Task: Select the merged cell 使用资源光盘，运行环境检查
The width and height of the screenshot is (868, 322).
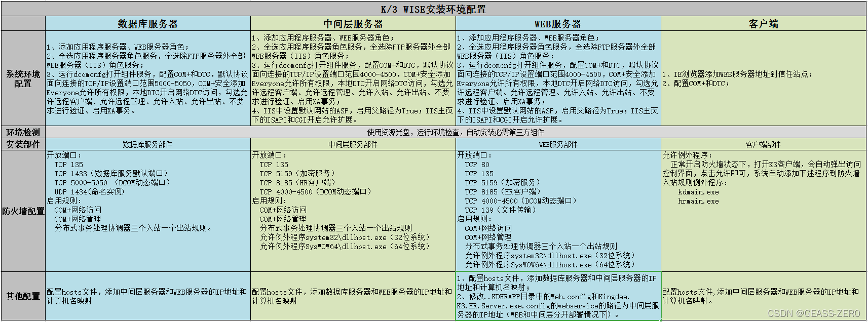Action: [456, 132]
